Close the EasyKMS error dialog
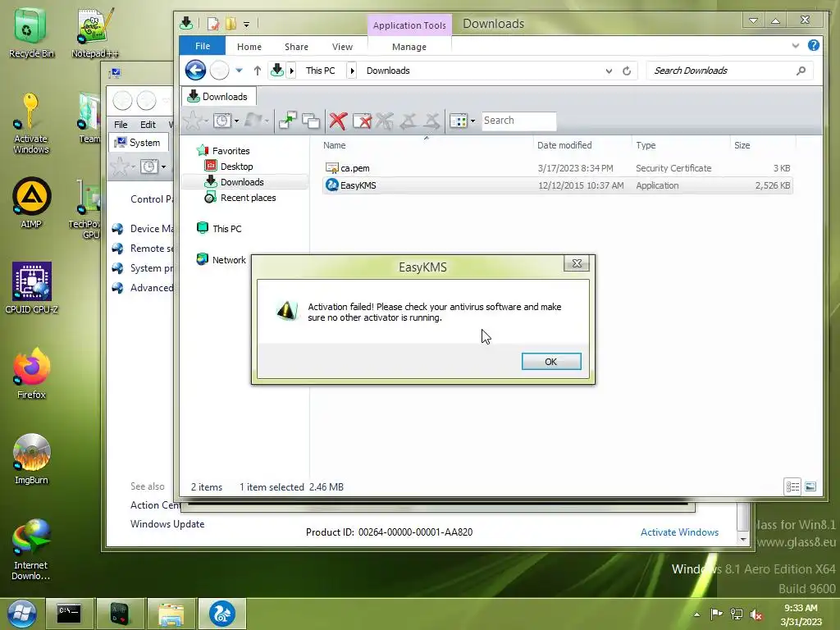Viewport: 840px width, 630px height. coord(577,263)
